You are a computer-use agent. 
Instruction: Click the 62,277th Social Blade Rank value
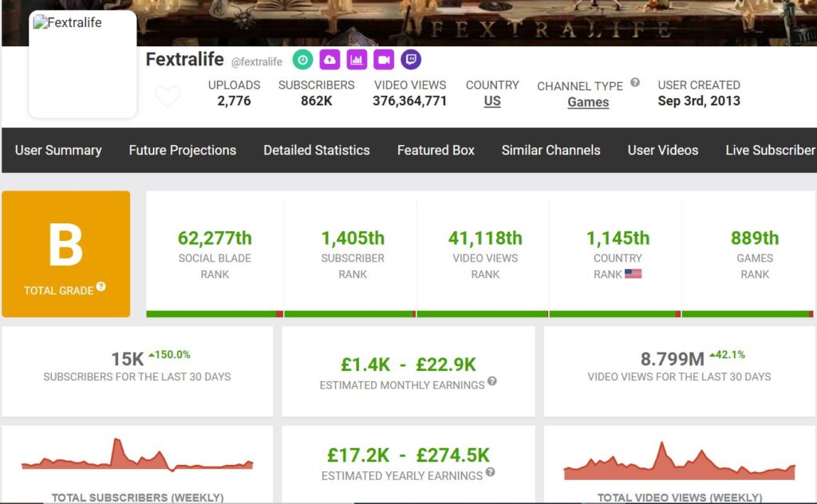(x=215, y=238)
